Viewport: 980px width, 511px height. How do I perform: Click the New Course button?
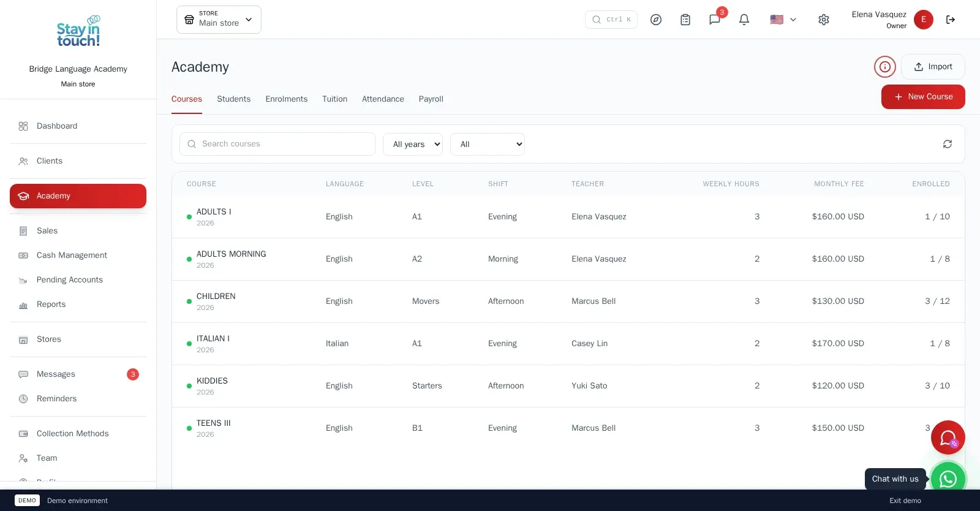923,97
